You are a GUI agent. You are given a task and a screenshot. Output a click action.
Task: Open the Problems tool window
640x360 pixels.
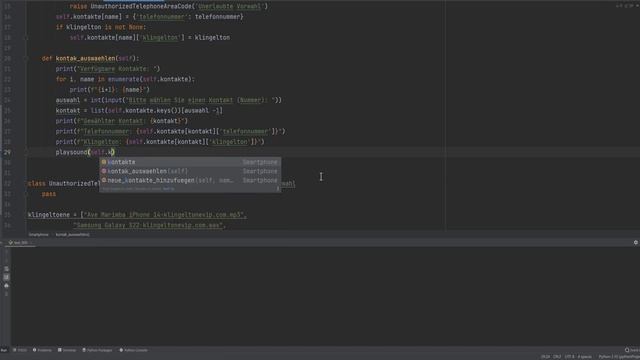pos(42,350)
